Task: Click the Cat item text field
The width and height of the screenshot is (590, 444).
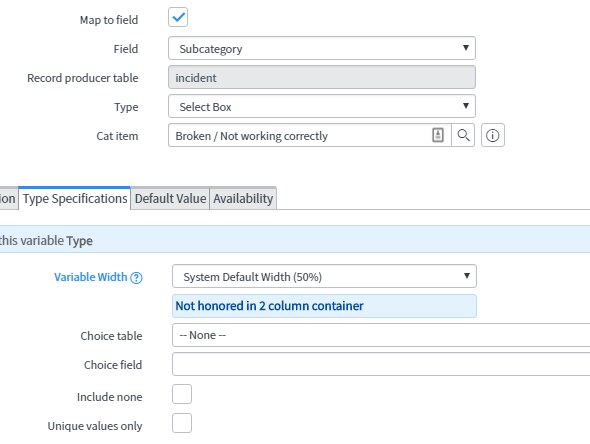Action: [x=300, y=135]
